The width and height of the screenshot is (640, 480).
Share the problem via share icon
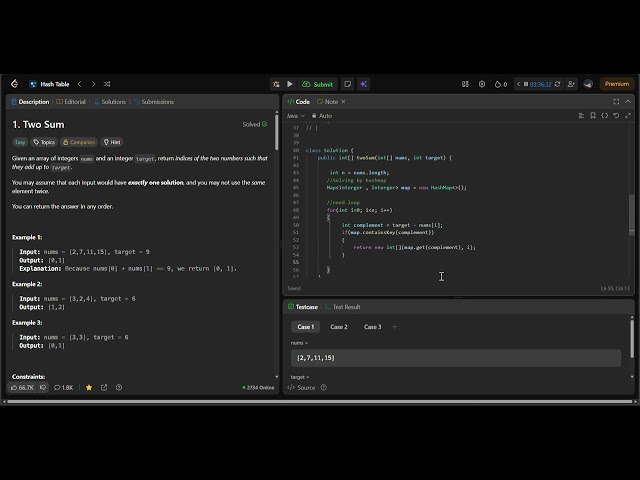pyautogui.click(x=104, y=387)
